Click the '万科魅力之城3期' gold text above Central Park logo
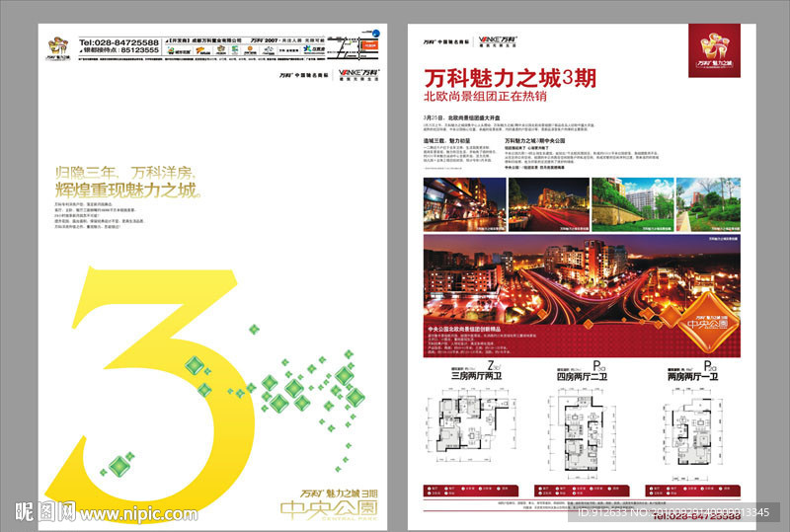790x532 pixels. [339, 494]
